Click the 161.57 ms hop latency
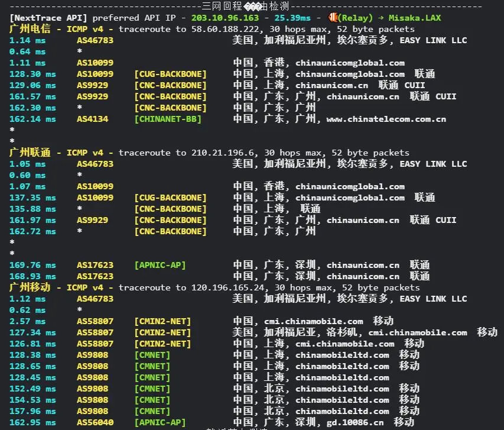 tap(32, 96)
